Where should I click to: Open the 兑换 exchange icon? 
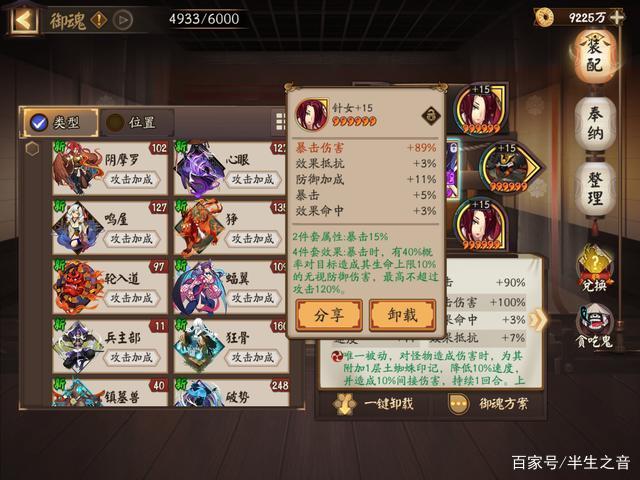point(594,269)
